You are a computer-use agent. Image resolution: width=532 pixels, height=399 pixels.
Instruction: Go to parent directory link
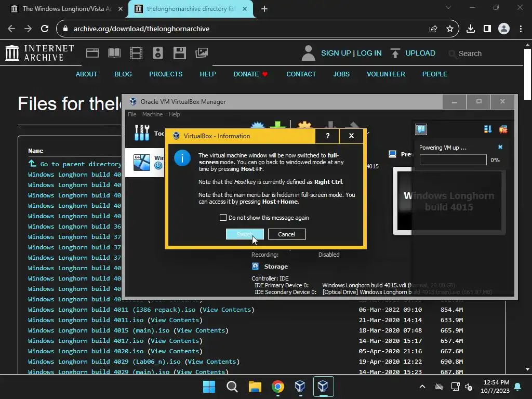(75, 164)
